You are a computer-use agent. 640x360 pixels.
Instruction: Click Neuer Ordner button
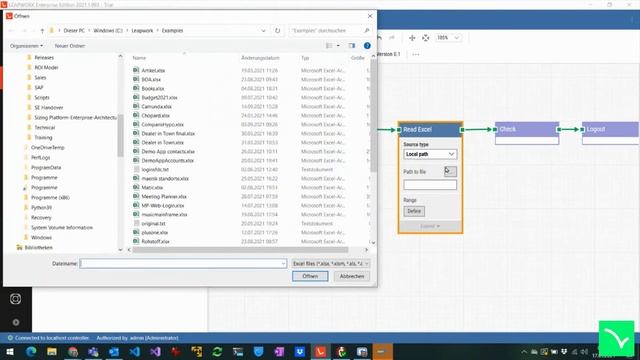(70, 46)
